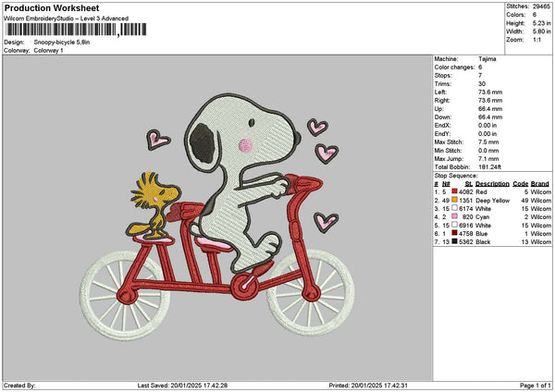Click the Max Stitch value 7.5 mm

[488, 141]
